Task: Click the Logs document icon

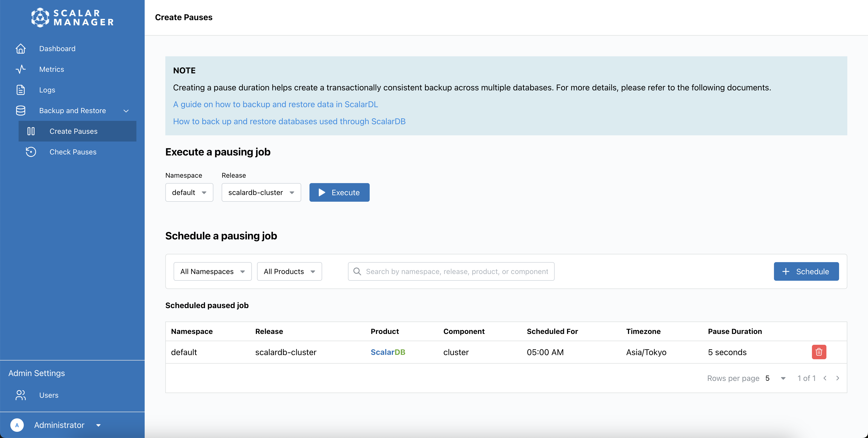Action: pos(21,90)
